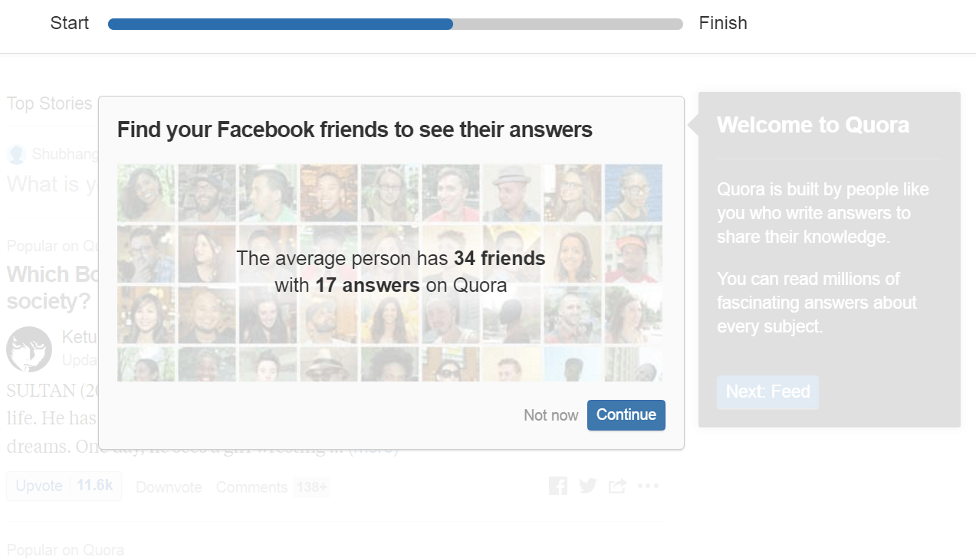Click the Downvote link
The image size is (976, 560).
pyautogui.click(x=169, y=487)
